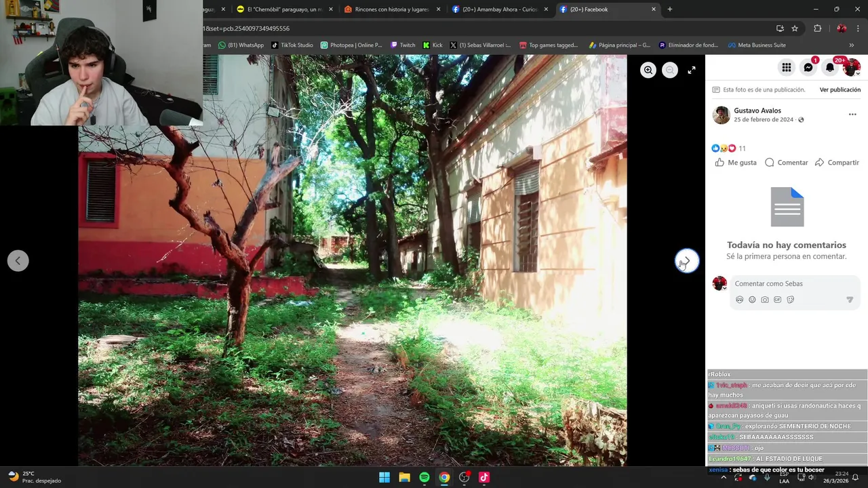Open Twitch bookmark

(x=403, y=45)
